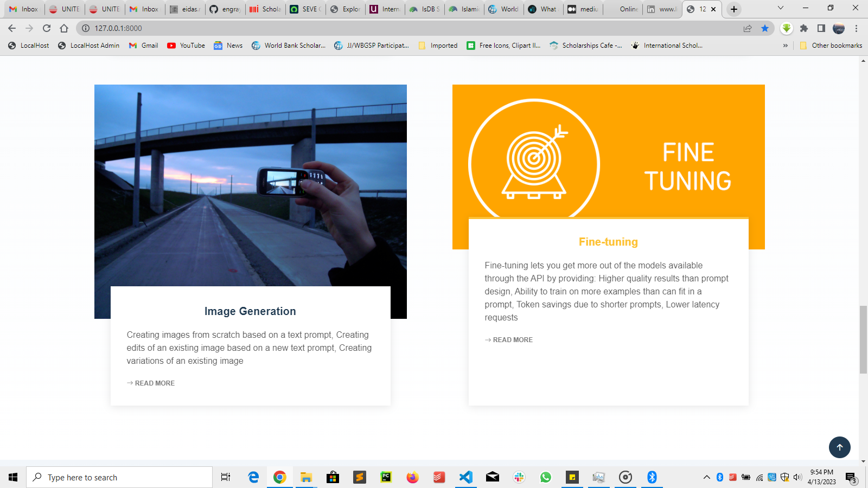
Task: Click the Bluetooth icon in the system tray
Action: [x=720, y=477]
